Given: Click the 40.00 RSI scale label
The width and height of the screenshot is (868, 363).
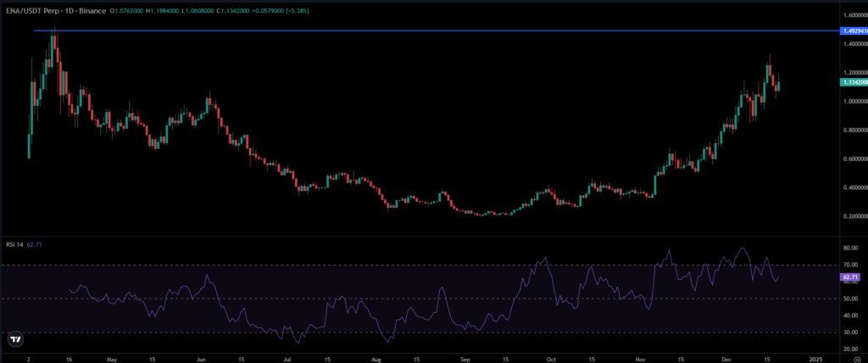Looking at the screenshot, I should point(850,316).
